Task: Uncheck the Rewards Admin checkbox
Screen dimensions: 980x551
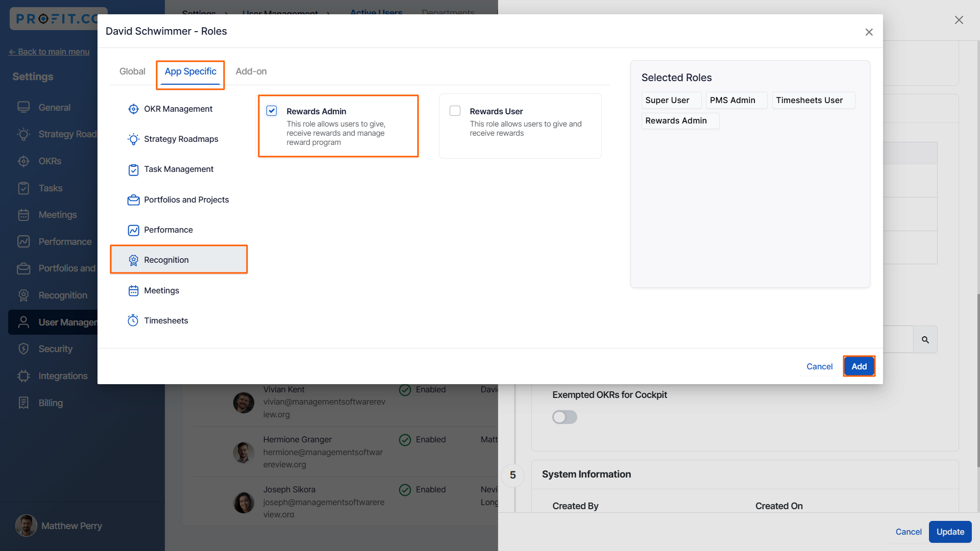Action: tap(272, 111)
